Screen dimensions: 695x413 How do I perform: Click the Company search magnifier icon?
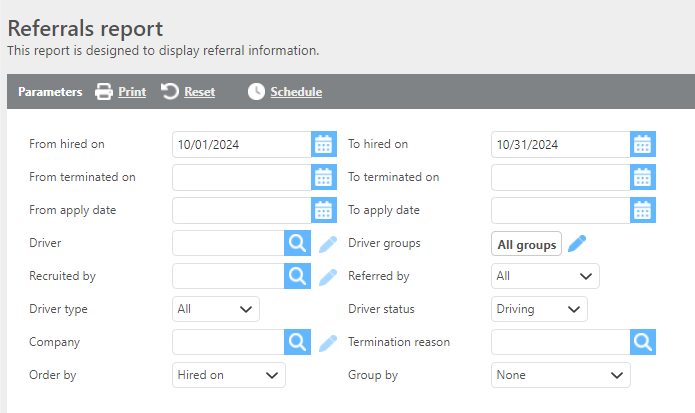[x=297, y=342]
